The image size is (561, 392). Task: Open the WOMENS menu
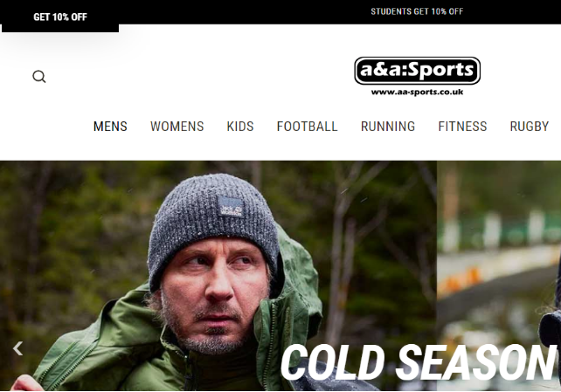pos(177,127)
